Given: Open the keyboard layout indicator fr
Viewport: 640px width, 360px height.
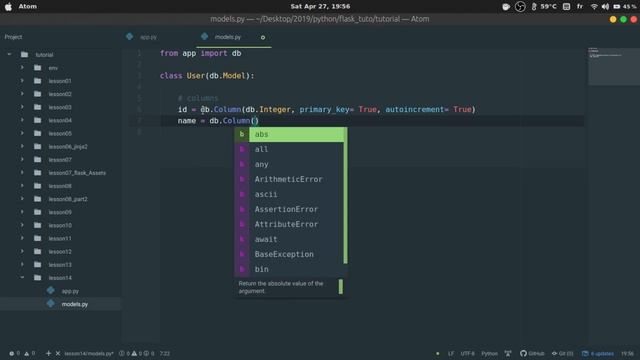Looking at the screenshot, I should 580,7.
